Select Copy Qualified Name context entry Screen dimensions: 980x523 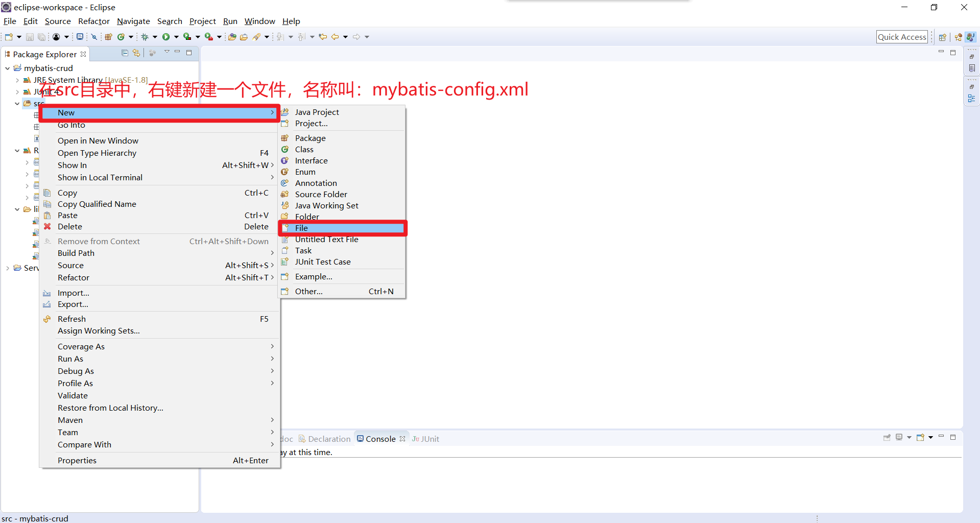160,204
